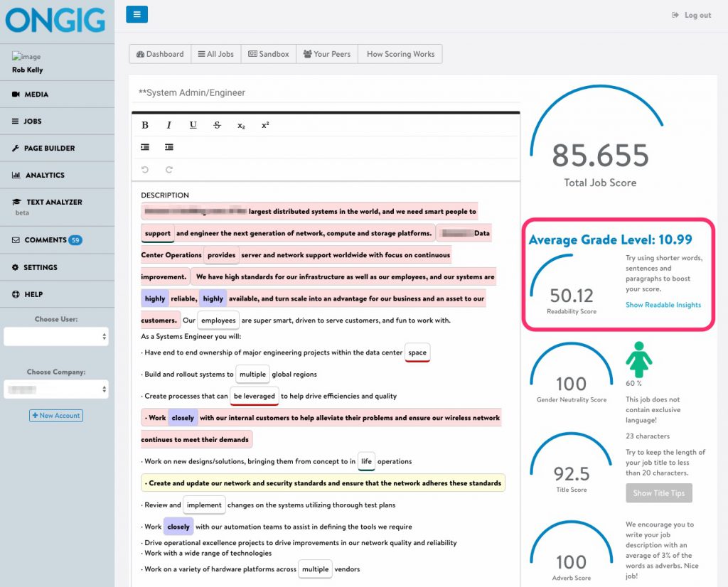Image resolution: width=728 pixels, height=587 pixels.
Task: Toggle strikethrough formatting
Action: [216, 124]
